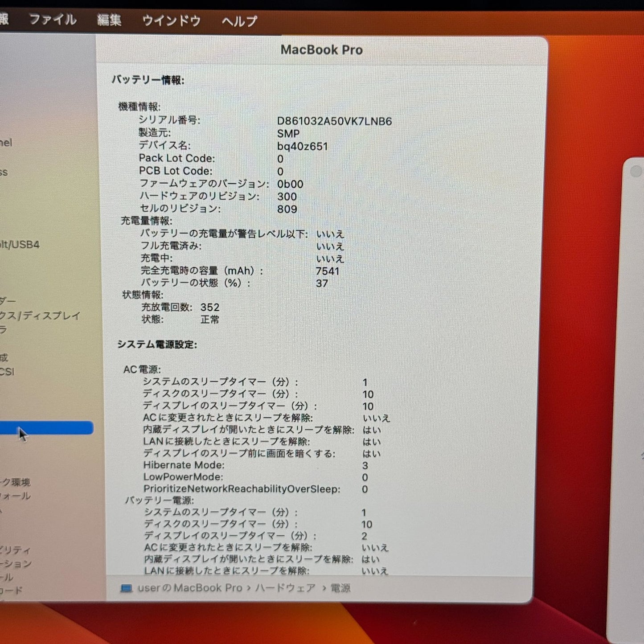This screenshot has width=644, height=644.
Task: Click the 充電量情報 section label
Action: (146, 221)
